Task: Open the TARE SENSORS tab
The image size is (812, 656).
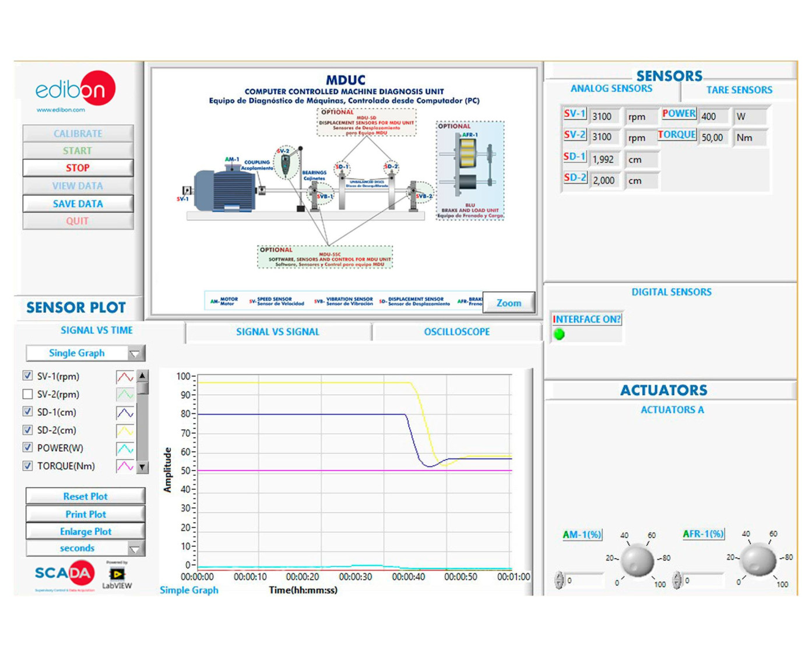Action: (739, 90)
